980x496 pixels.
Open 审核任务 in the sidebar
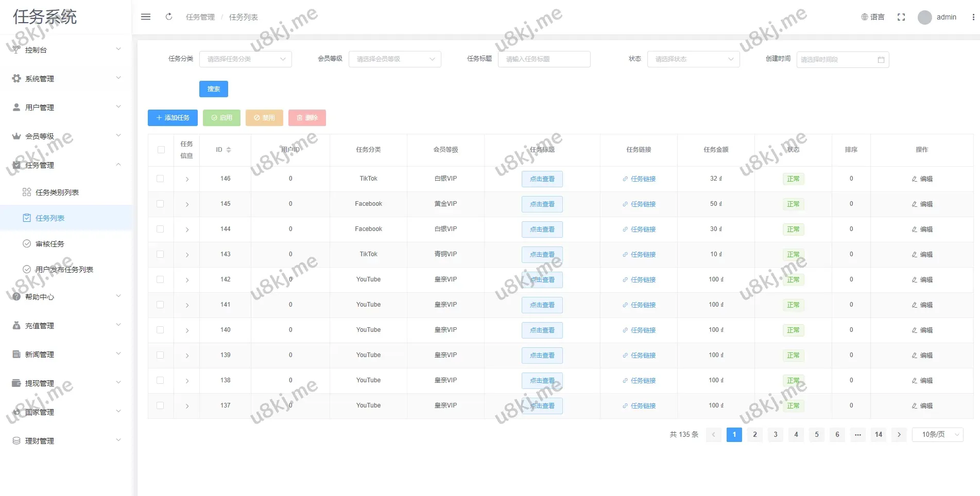click(50, 244)
